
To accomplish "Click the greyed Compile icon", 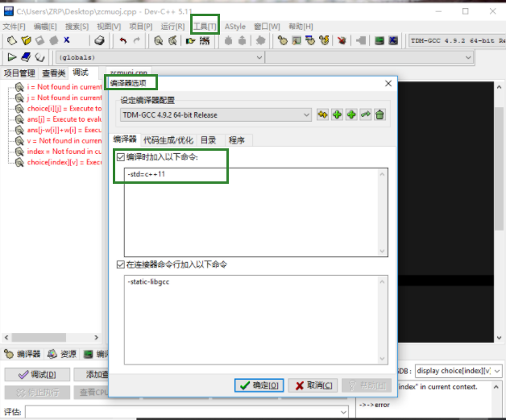I will [x=228, y=40].
